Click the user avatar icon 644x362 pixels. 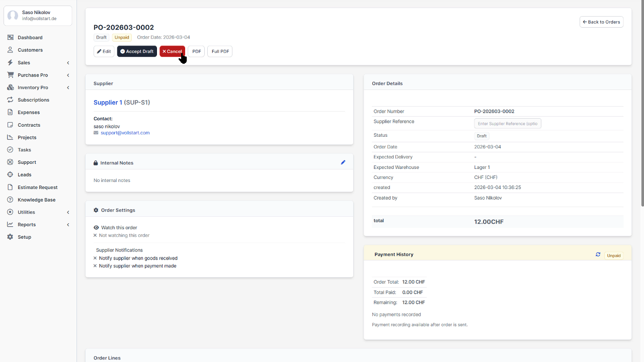pyautogui.click(x=13, y=16)
